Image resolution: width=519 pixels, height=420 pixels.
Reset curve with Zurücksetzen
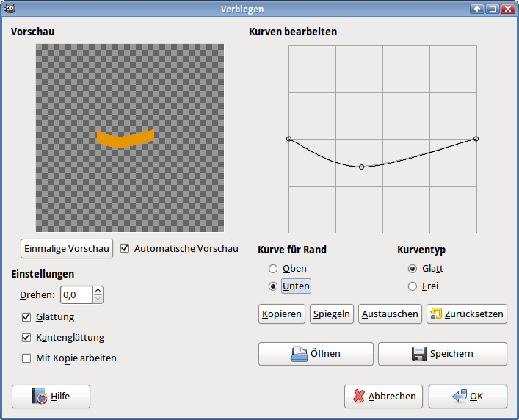pyautogui.click(x=467, y=314)
